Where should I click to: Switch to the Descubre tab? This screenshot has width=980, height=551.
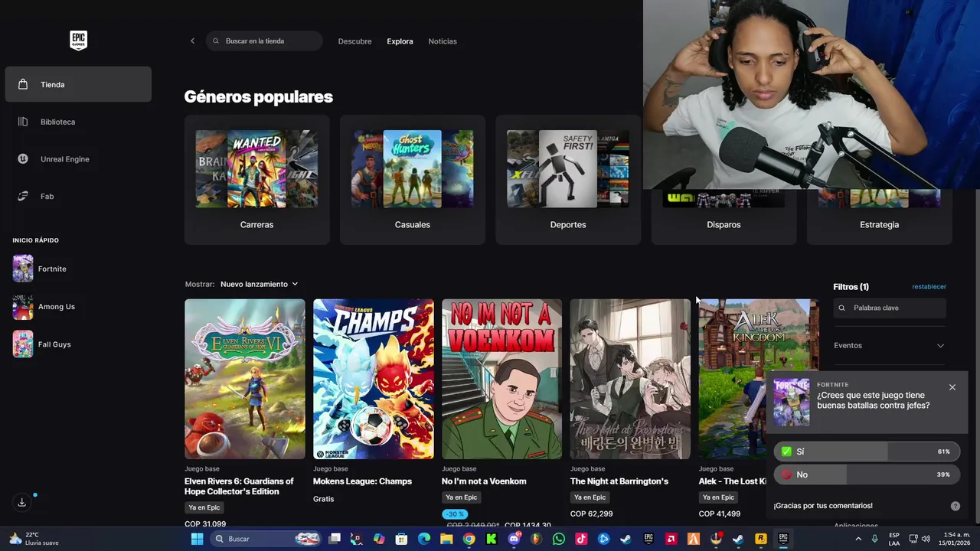pyautogui.click(x=354, y=41)
